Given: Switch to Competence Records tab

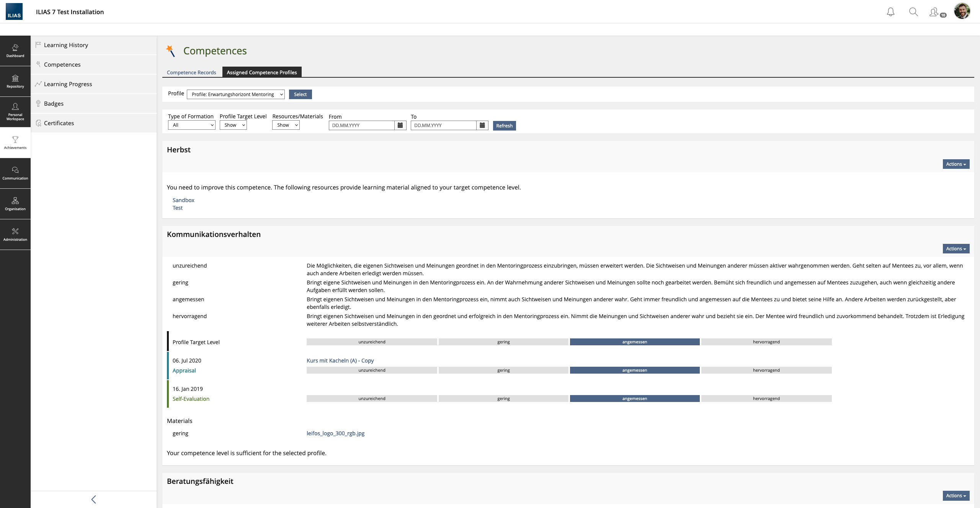Looking at the screenshot, I should point(191,72).
